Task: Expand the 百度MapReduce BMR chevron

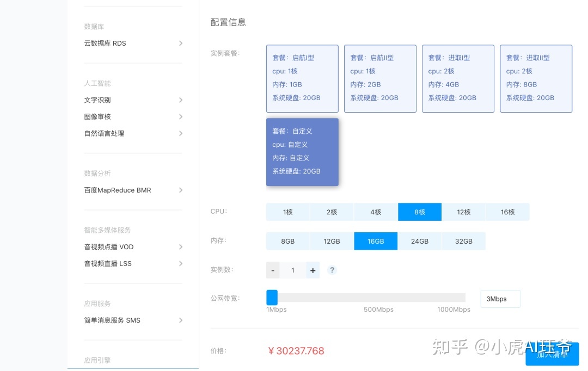Action: coord(181,190)
